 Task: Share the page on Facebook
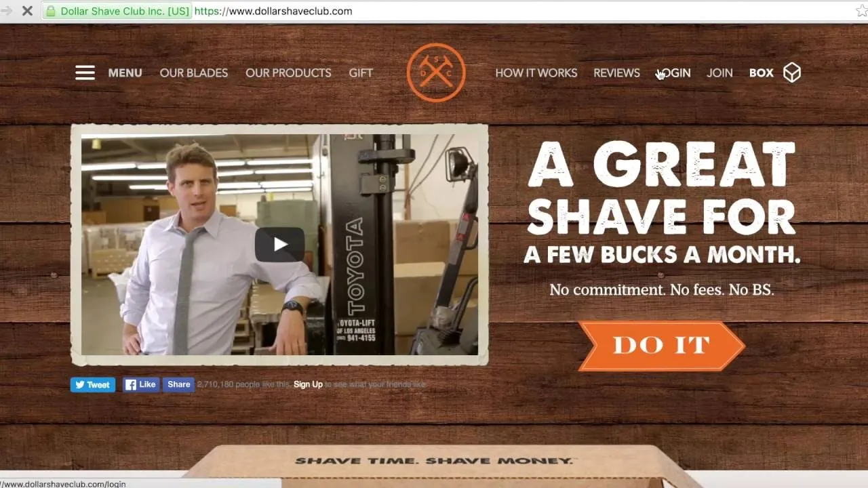178,384
